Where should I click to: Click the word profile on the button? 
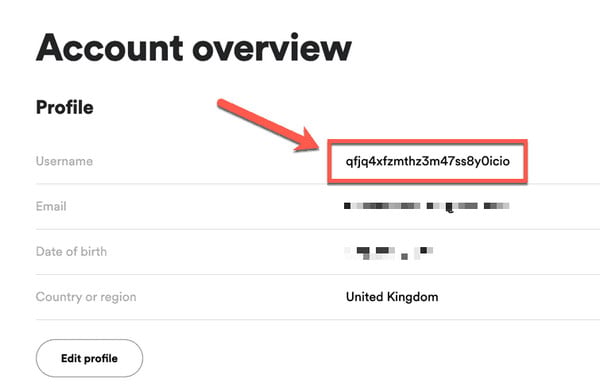click(101, 359)
